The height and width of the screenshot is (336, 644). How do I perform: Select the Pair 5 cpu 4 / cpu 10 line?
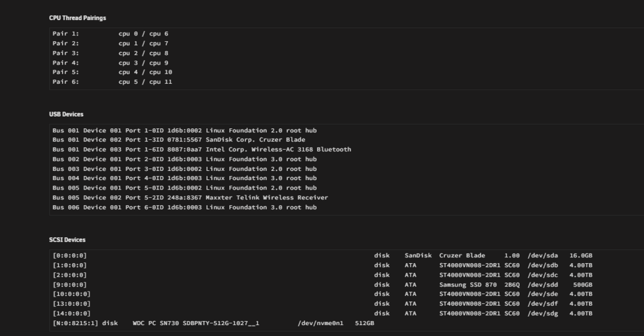click(x=113, y=72)
